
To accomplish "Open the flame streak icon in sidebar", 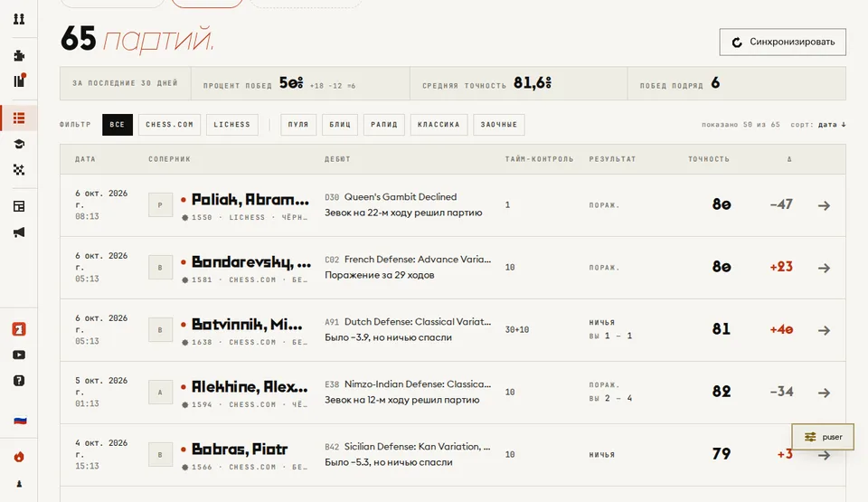I will tap(19, 457).
